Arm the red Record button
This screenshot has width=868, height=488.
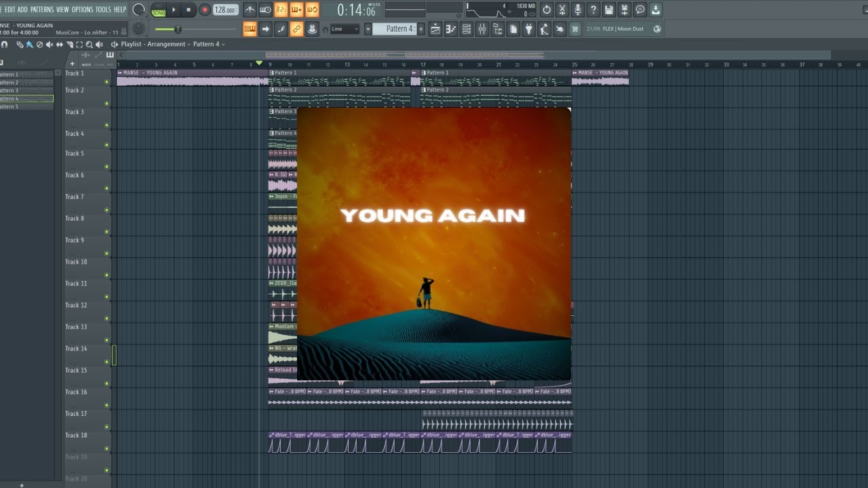click(205, 9)
